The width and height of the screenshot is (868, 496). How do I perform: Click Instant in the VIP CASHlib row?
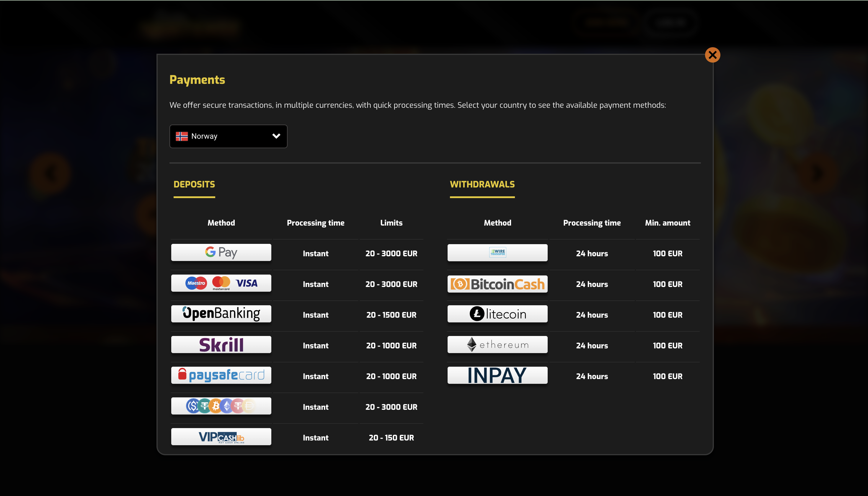315,438
